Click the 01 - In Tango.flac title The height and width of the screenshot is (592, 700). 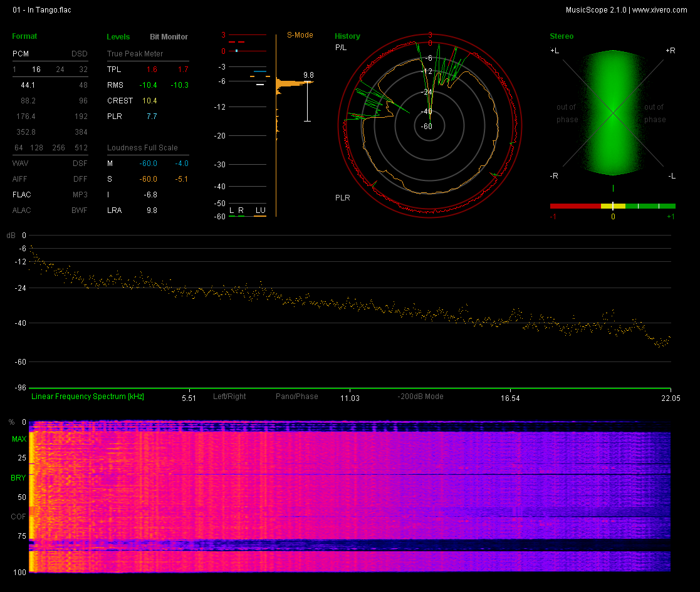42,10
